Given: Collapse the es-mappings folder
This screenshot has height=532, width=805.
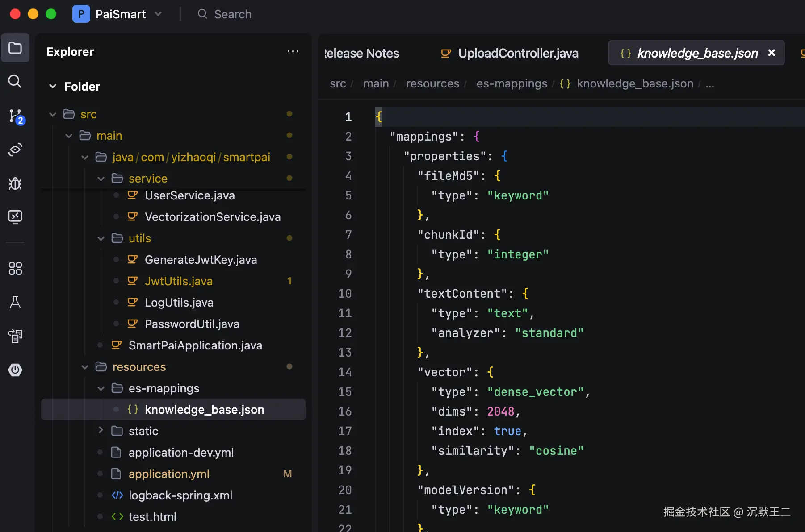Looking at the screenshot, I should [x=101, y=388].
